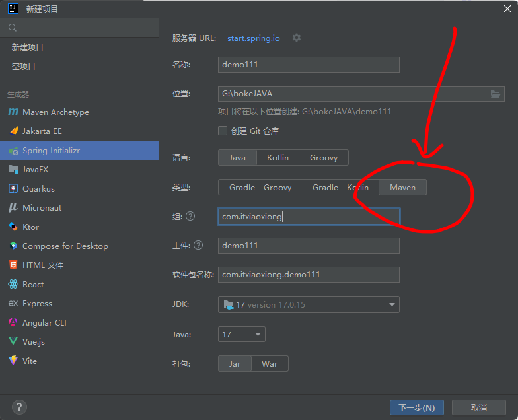The width and height of the screenshot is (518, 420).
Task: Enable the Create Git repository checkbox
Action: (x=223, y=131)
